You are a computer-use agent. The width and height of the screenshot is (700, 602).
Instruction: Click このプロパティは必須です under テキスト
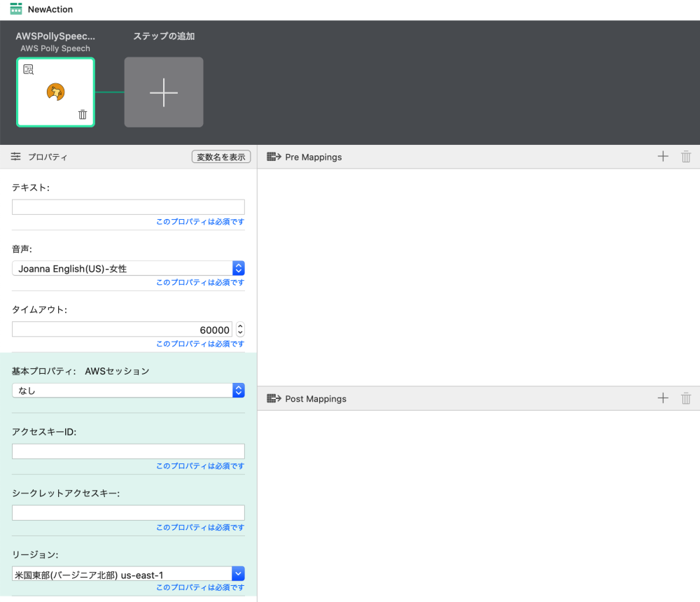click(x=198, y=222)
